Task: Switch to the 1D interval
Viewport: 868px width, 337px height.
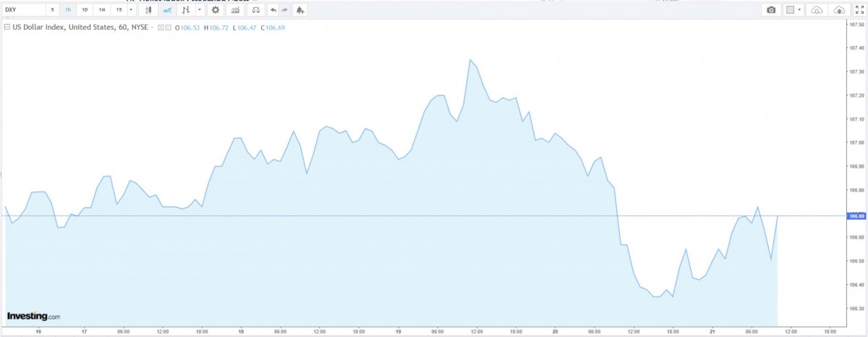Action: pyautogui.click(x=85, y=10)
